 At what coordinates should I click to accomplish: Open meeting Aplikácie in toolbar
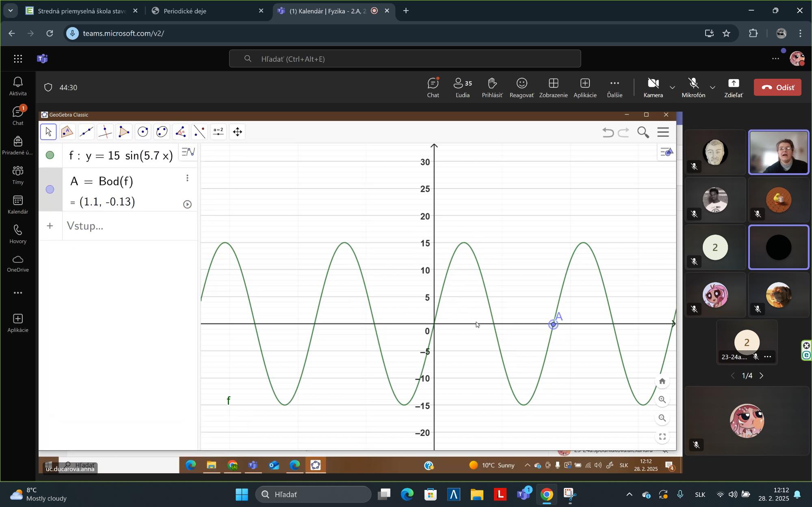click(x=585, y=88)
